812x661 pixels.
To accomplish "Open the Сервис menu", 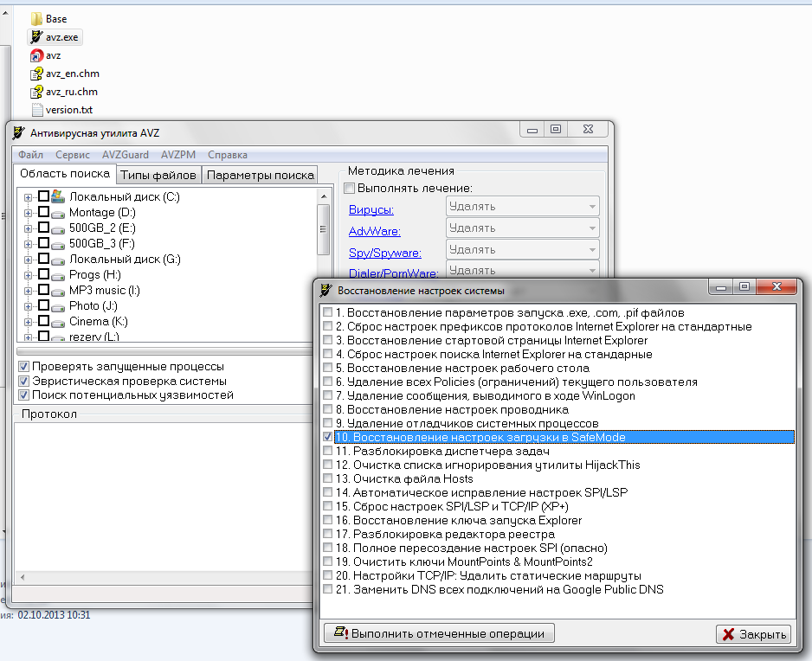I will (x=73, y=155).
